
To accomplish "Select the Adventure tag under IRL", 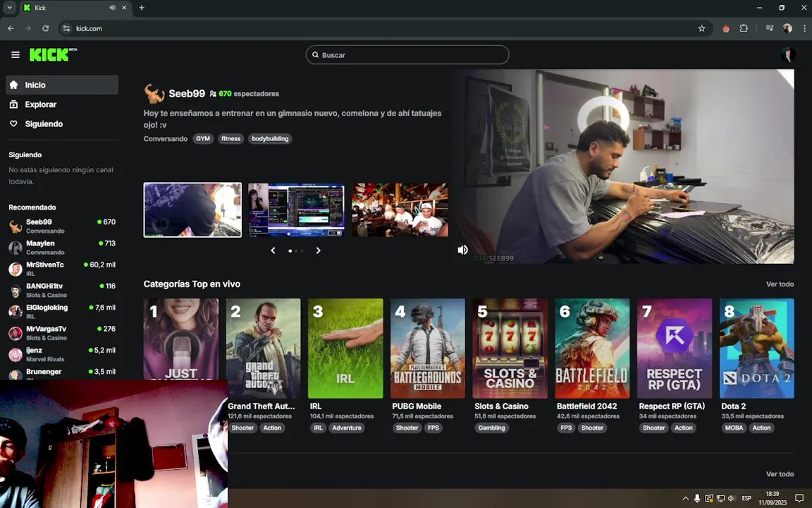I will pos(347,428).
